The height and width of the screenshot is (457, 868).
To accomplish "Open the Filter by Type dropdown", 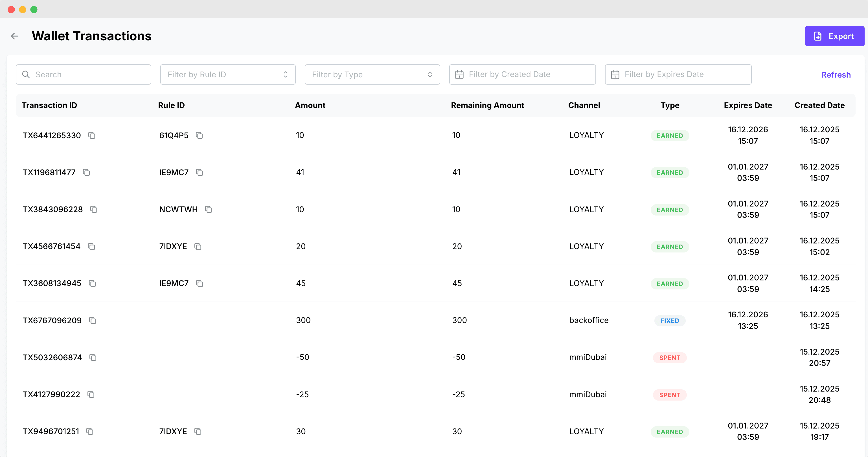I will click(x=372, y=74).
